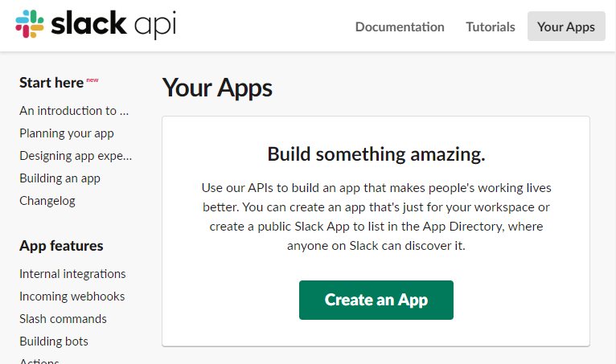View the Changelog page

(x=47, y=201)
